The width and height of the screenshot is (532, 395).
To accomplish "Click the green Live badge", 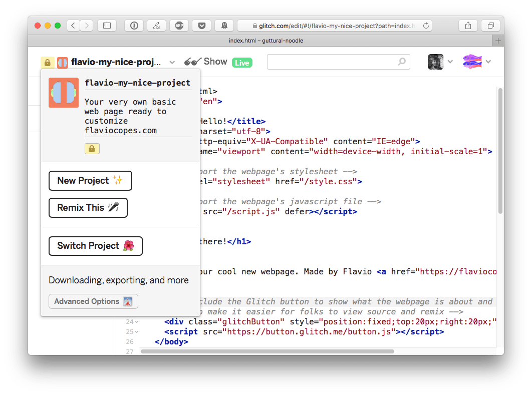I will click(242, 62).
